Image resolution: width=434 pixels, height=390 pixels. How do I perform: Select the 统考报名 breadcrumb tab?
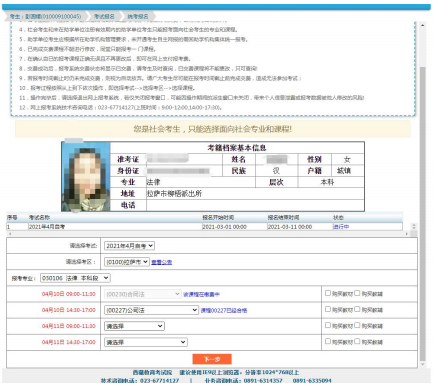138,16
